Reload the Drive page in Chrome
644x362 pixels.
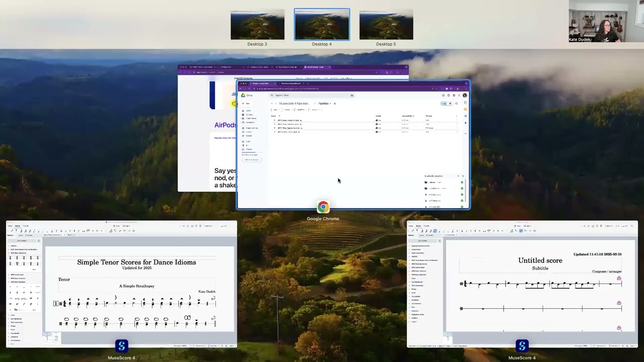point(249,88)
